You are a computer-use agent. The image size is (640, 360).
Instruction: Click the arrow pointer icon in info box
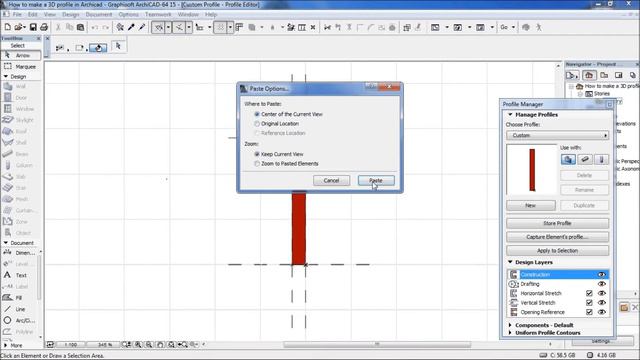(x=118, y=46)
